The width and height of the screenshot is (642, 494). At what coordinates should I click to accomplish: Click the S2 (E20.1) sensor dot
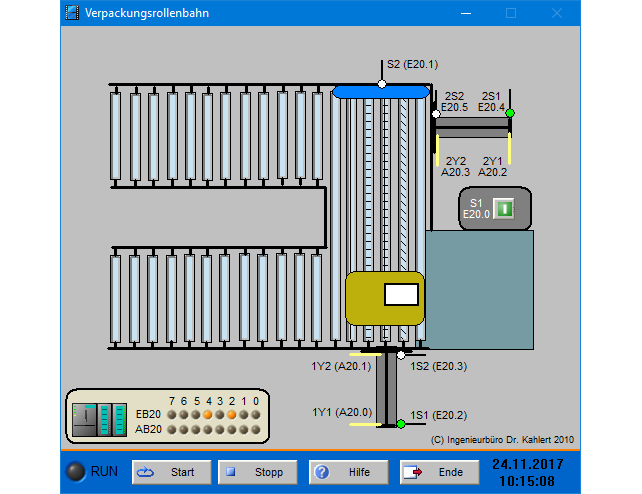pos(382,84)
